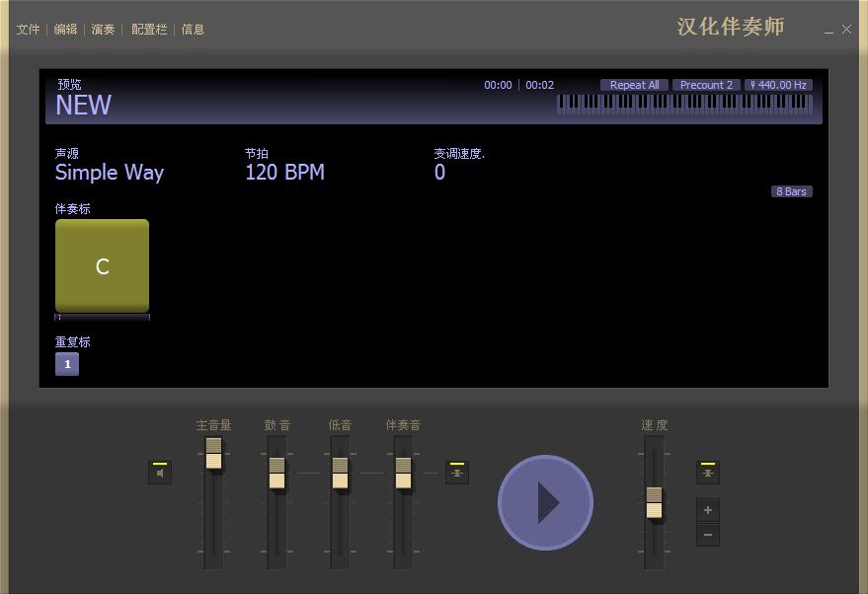Open the 编辑 menu
The image size is (868, 594).
[x=65, y=30]
